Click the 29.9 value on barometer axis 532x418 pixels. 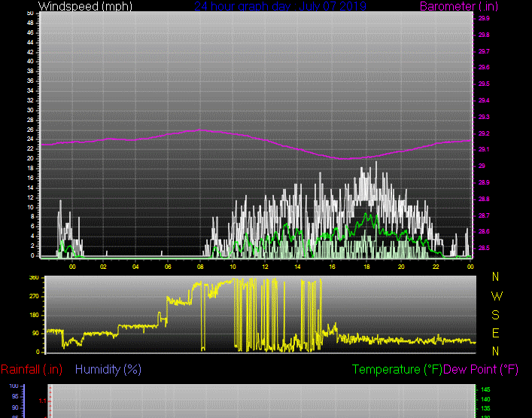tap(483, 18)
